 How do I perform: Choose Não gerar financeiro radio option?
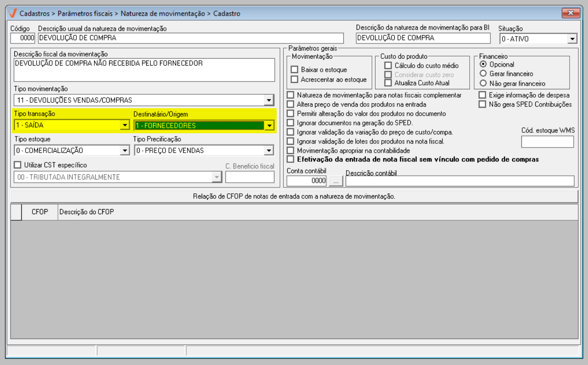pyautogui.click(x=483, y=84)
